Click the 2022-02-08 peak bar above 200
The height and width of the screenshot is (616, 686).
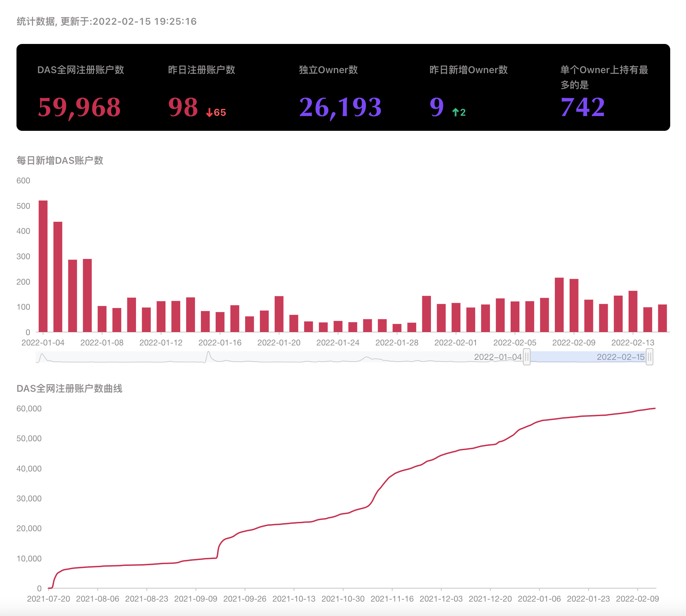pos(559,305)
